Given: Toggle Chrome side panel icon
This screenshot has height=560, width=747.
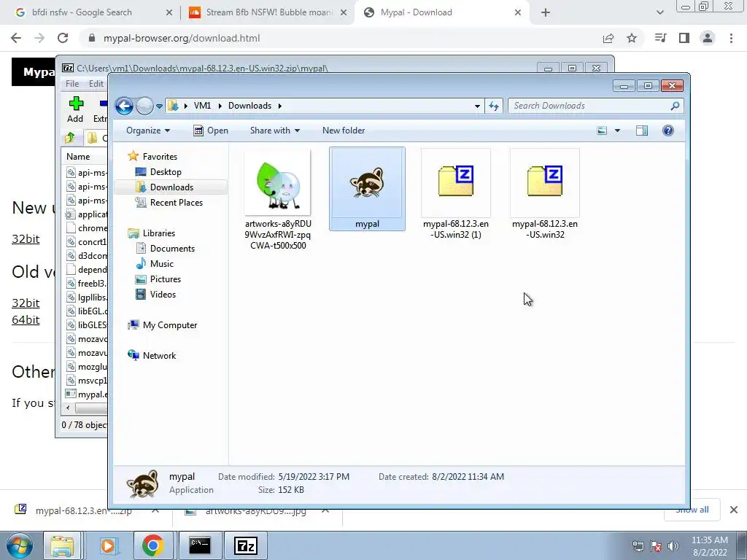Looking at the screenshot, I should 684,38.
